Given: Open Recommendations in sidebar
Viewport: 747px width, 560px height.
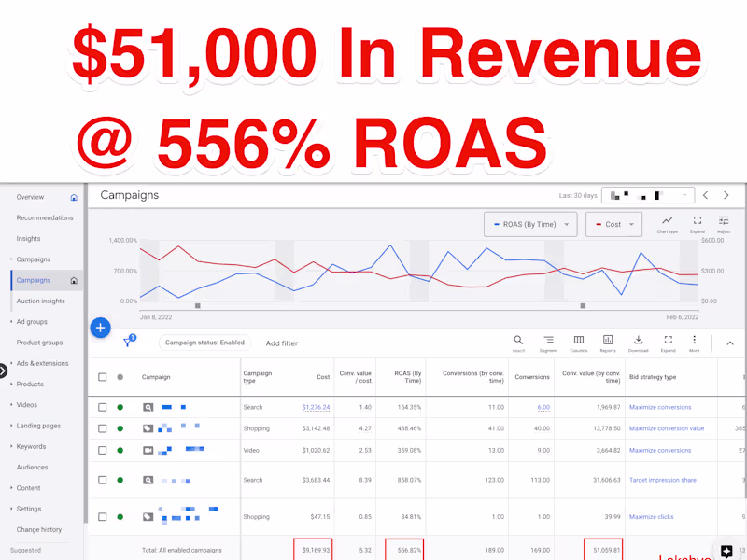Looking at the screenshot, I should click(45, 218).
